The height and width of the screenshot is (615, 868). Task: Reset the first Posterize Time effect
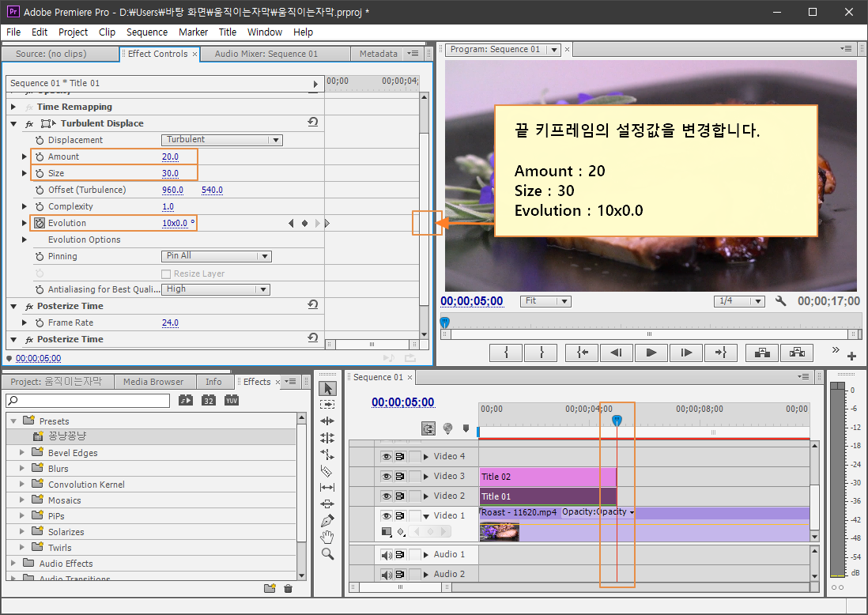313,305
